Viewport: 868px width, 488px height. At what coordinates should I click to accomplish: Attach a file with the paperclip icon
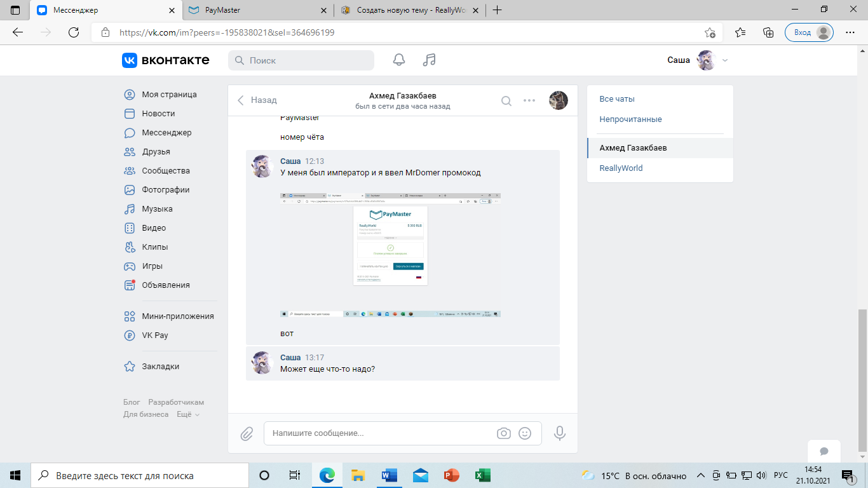click(x=247, y=433)
